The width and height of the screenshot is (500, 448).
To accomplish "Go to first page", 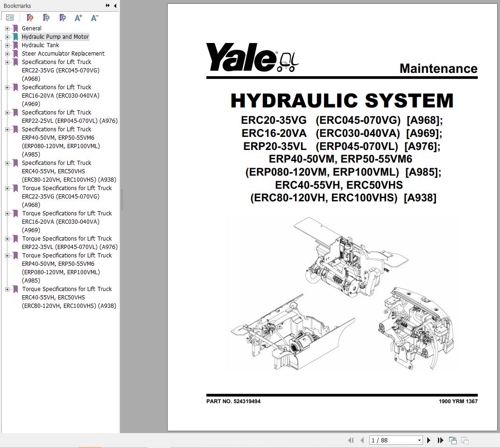I will tap(351, 441).
